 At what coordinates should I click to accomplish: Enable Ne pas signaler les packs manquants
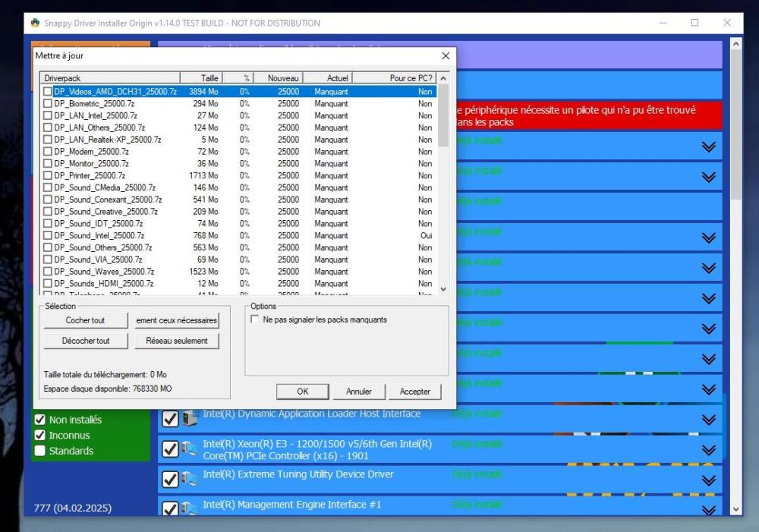point(255,320)
